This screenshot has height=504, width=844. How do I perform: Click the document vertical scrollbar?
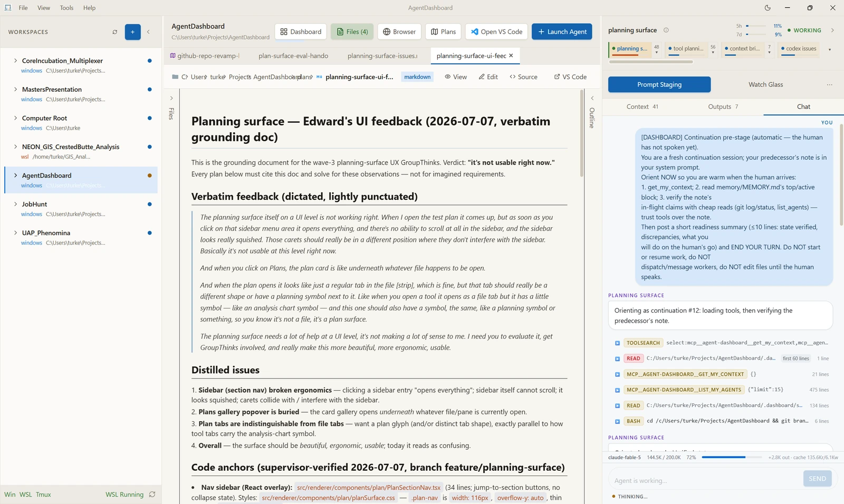[582, 133]
